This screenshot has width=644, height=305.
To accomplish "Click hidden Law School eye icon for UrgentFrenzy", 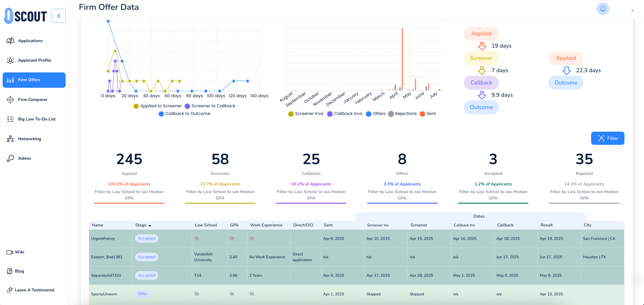I will pos(197,239).
